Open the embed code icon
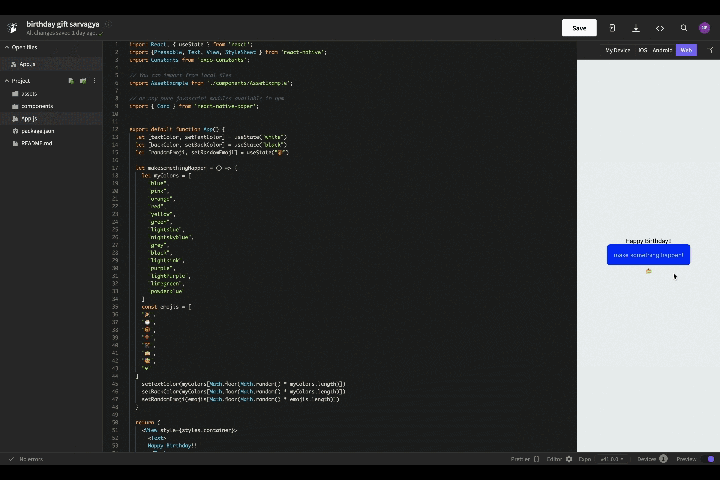The width and height of the screenshot is (720, 480). coord(660,28)
